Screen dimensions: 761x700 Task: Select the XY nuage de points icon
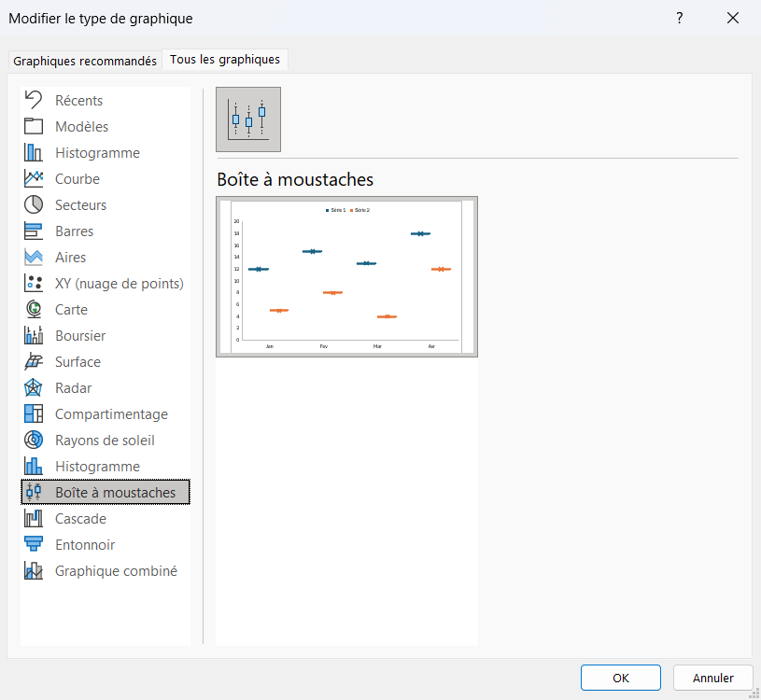[x=34, y=284]
